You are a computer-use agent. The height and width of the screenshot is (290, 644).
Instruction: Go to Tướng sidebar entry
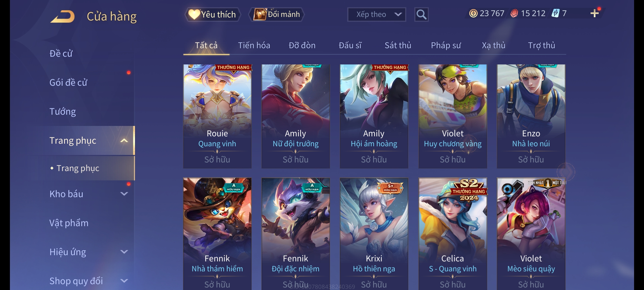pos(63,111)
